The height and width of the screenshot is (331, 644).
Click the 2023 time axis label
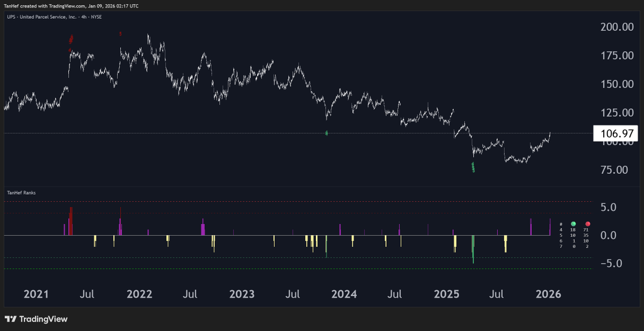(242, 294)
